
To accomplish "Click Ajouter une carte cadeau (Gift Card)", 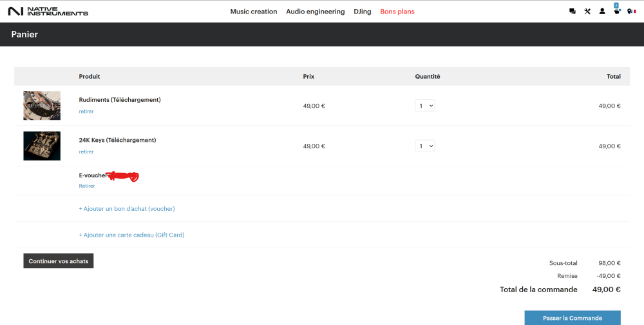I will (131, 235).
